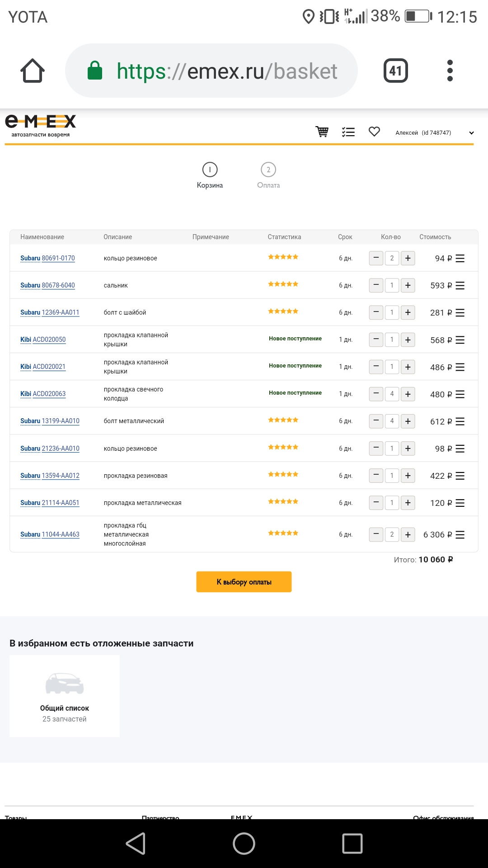488x868 pixels.
Task: Click quantity field of Kibi ACD020063
Action: tap(392, 394)
